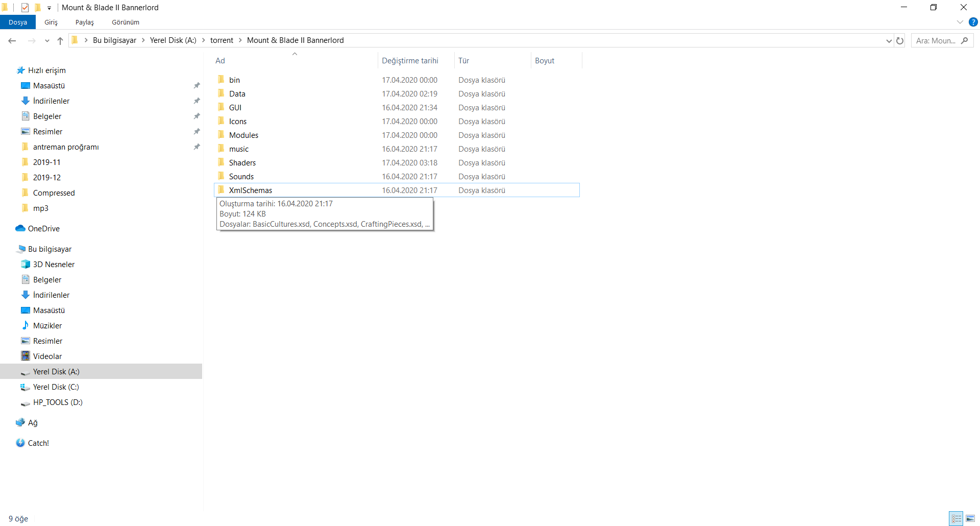Viewport: 980px width, 526px height.
Task: Switch to the Paylaş ribbon tab
Action: [x=85, y=22]
